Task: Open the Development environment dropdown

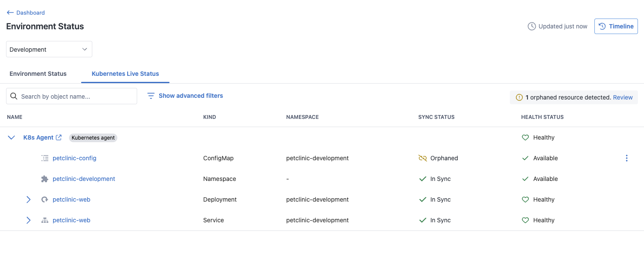Action: pyautogui.click(x=49, y=49)
